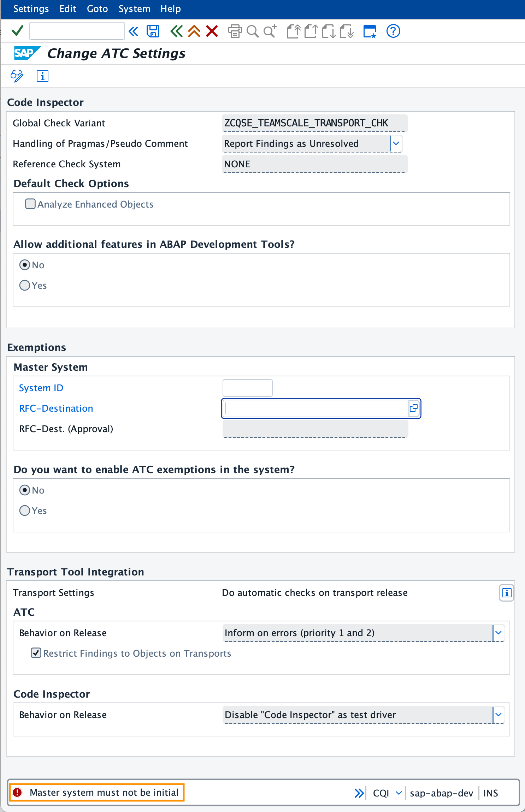Viewport: 525px width, 812px height.
Task: Expand Handling of Pragmas/Pseudo Comment dropdown
Action: click(396, 143)
